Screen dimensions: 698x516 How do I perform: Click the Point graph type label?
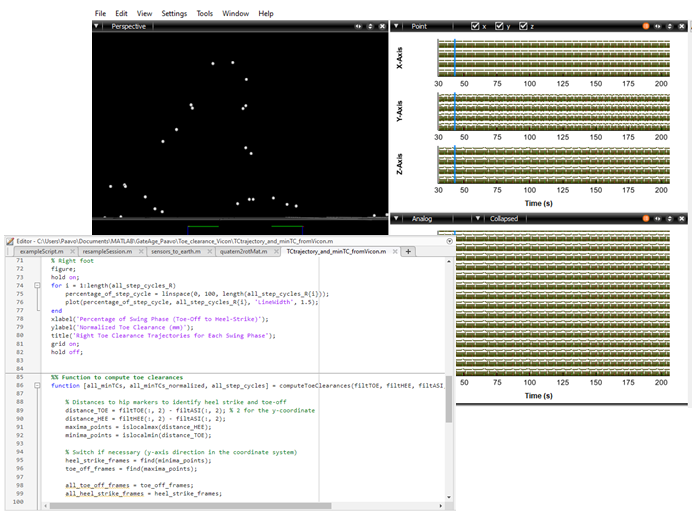pos(419,26)
